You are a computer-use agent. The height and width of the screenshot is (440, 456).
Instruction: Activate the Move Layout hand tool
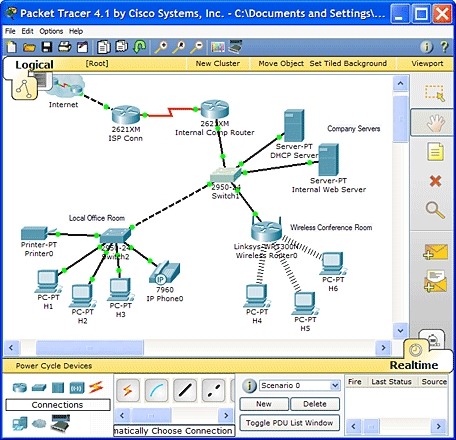tap(435, 123)
